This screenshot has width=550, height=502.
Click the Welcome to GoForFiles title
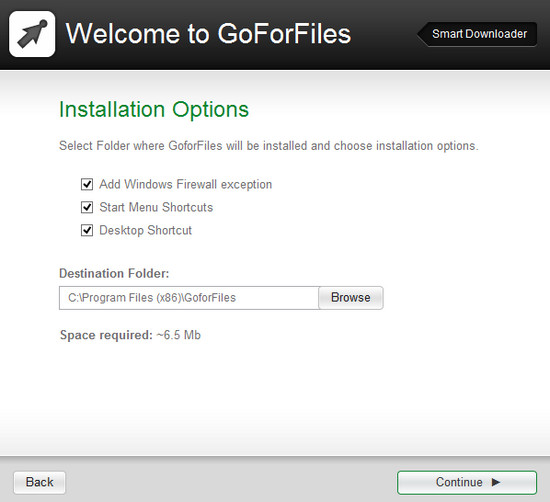(x=208, y=34)
